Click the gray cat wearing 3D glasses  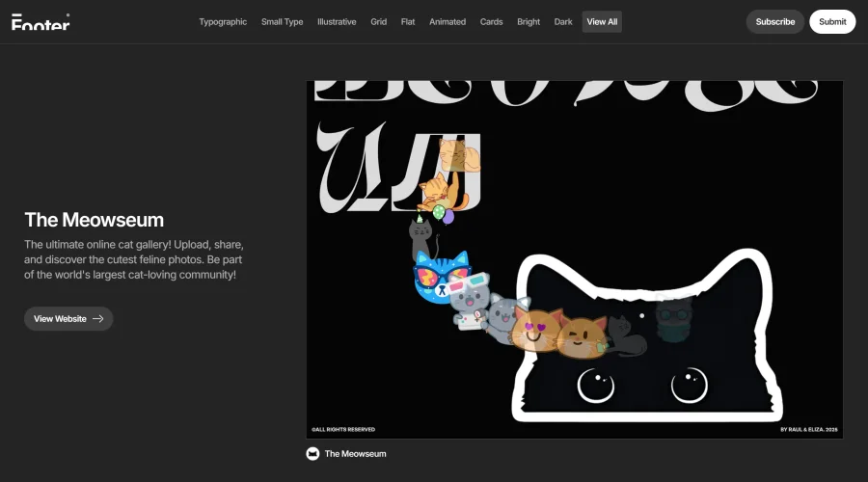[469, 301]
